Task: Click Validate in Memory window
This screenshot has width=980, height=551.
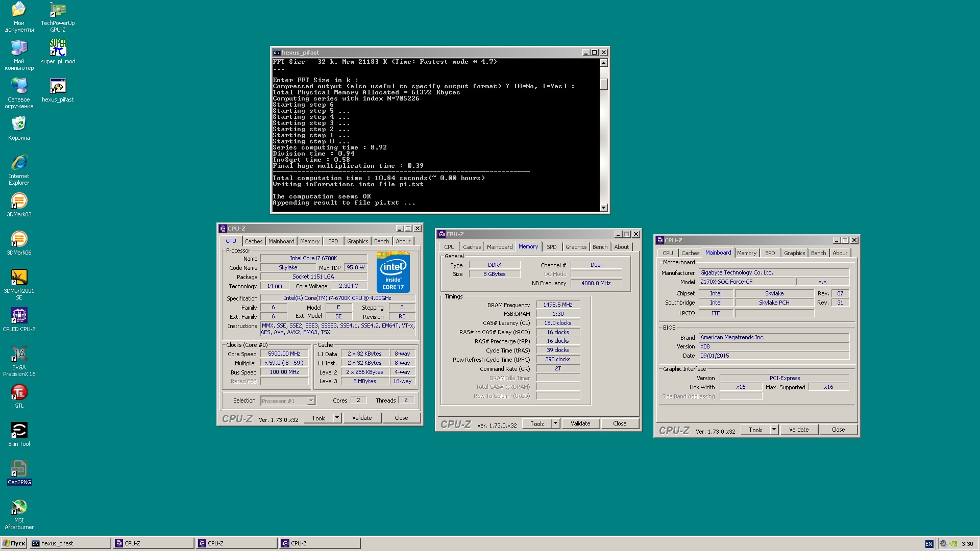Action: tap(580, 423)
